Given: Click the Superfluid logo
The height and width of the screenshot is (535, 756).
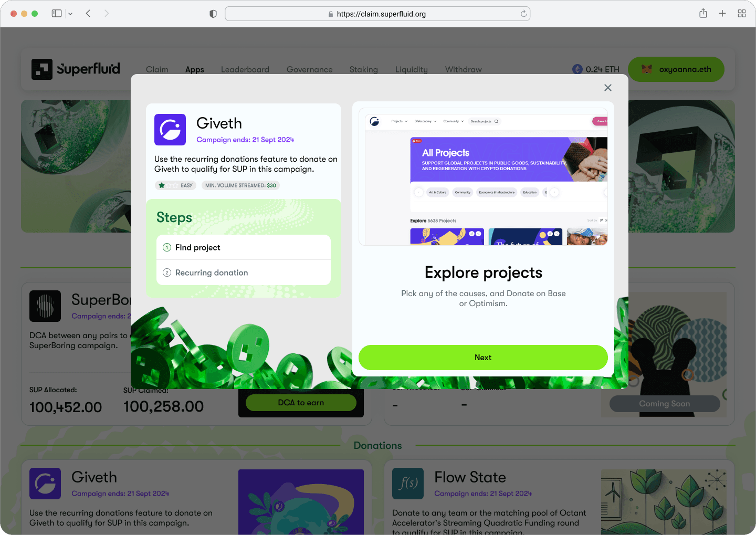Looking at the screenshot, I should pos(76,69).
